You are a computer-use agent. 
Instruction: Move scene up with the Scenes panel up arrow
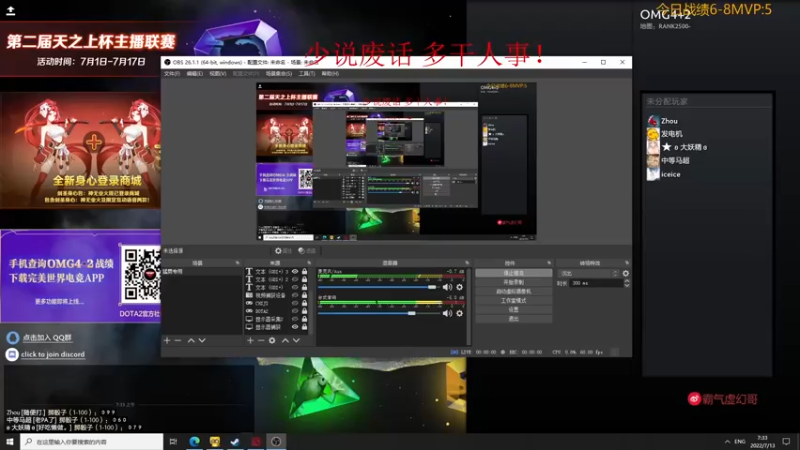(x=191, y=340)
